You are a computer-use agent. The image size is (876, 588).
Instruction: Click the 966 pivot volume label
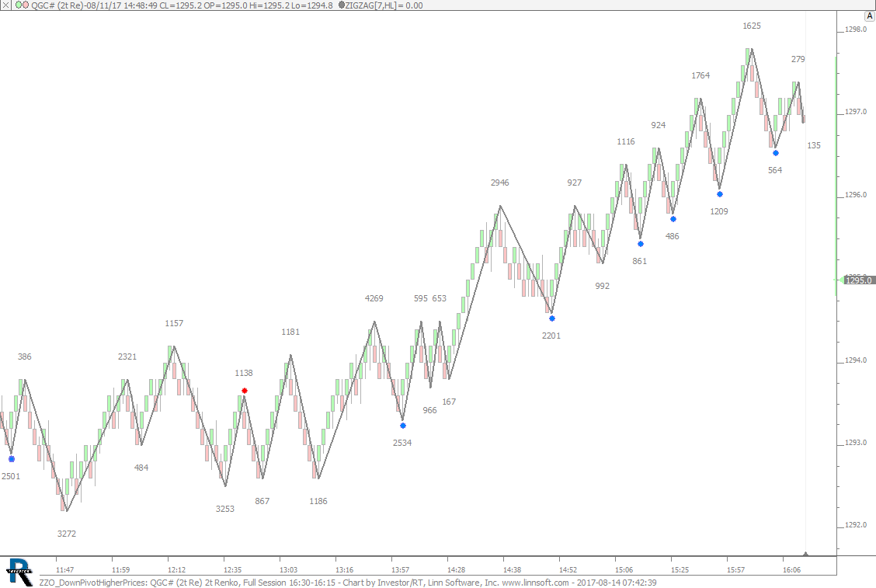429,410
